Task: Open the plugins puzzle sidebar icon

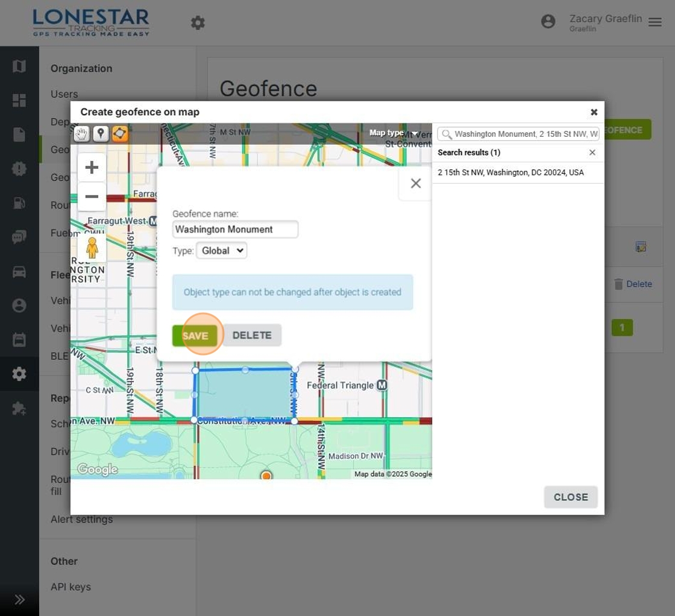Action: tap(19, 408)
